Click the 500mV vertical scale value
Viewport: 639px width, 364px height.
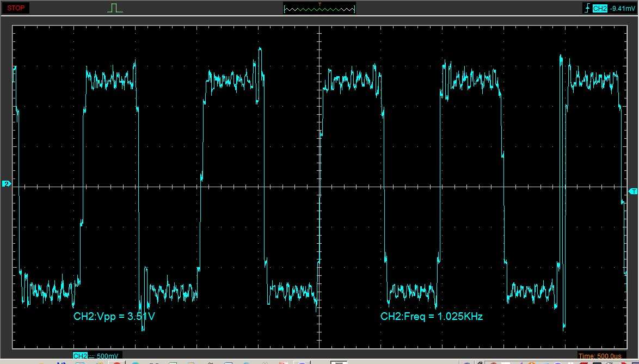tap(108, 356)
